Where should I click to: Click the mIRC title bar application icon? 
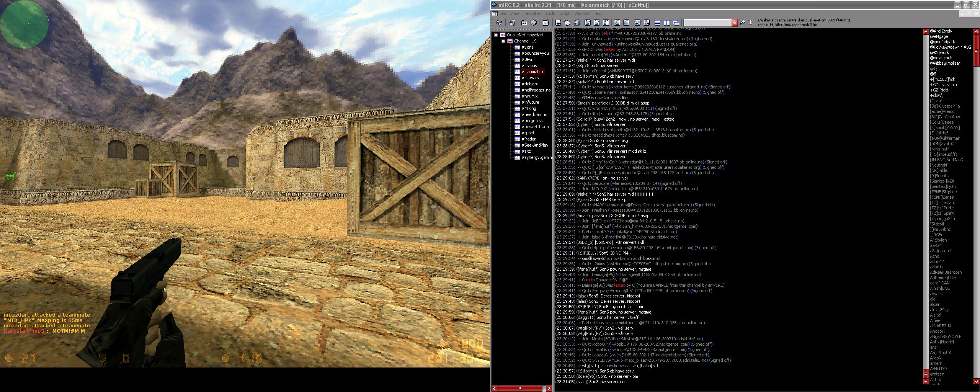pyautogui.click(x=494, y=5)
